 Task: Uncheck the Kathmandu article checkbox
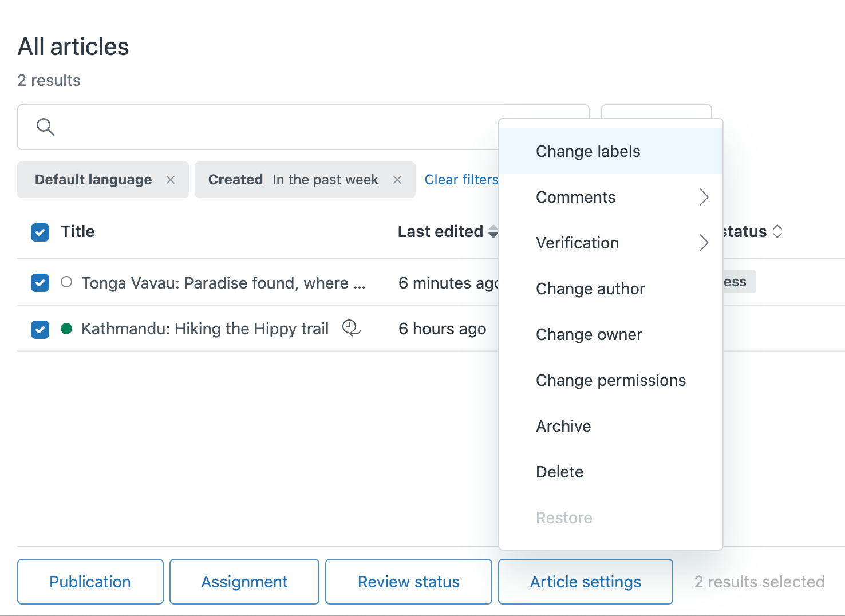[x=40, y=329]
